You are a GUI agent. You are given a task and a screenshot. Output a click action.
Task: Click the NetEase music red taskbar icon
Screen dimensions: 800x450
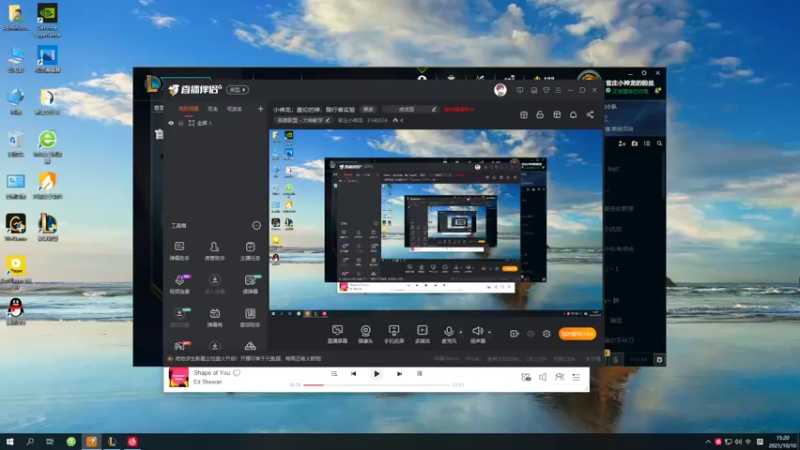(132, 442)
